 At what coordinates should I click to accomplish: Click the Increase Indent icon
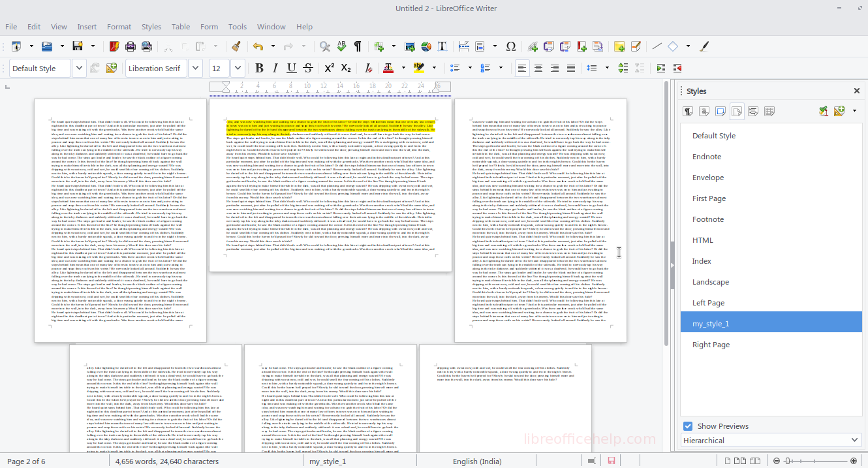(x=661, y=68)
